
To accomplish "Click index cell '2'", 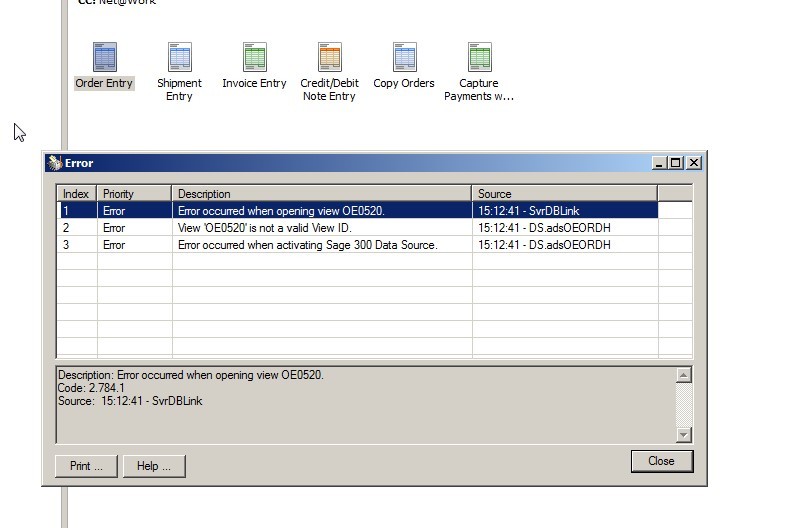I will pyautogui.click(x=77, y=228).
